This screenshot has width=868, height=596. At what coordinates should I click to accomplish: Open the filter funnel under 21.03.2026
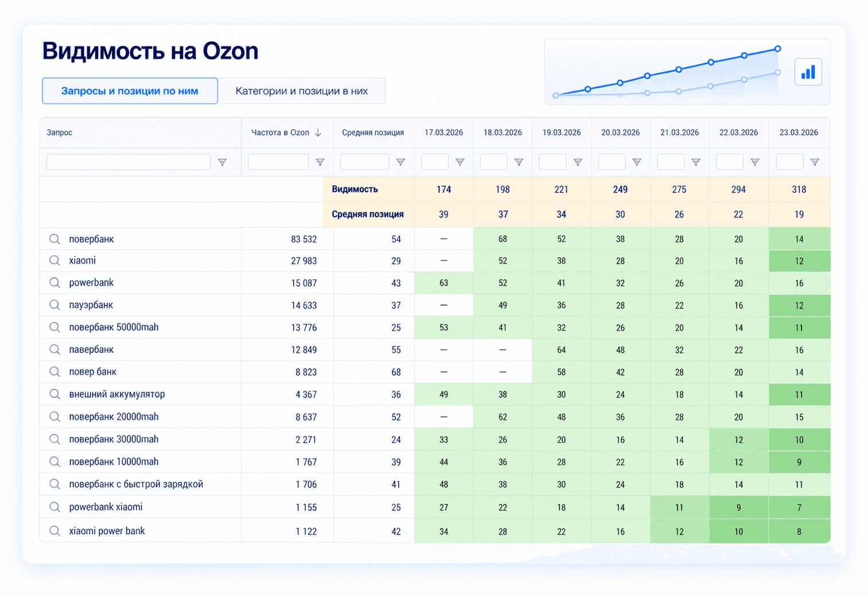point(696,162)
